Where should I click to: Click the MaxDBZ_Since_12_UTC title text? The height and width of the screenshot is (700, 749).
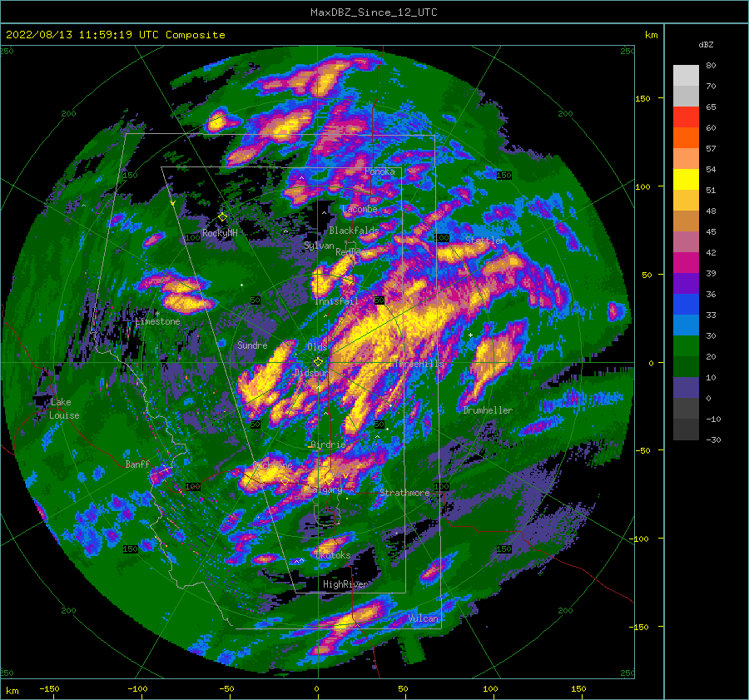pos(374,12)
